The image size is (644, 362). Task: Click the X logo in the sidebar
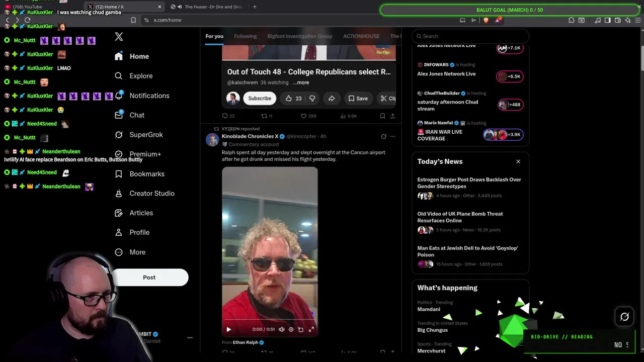(119, 37)
